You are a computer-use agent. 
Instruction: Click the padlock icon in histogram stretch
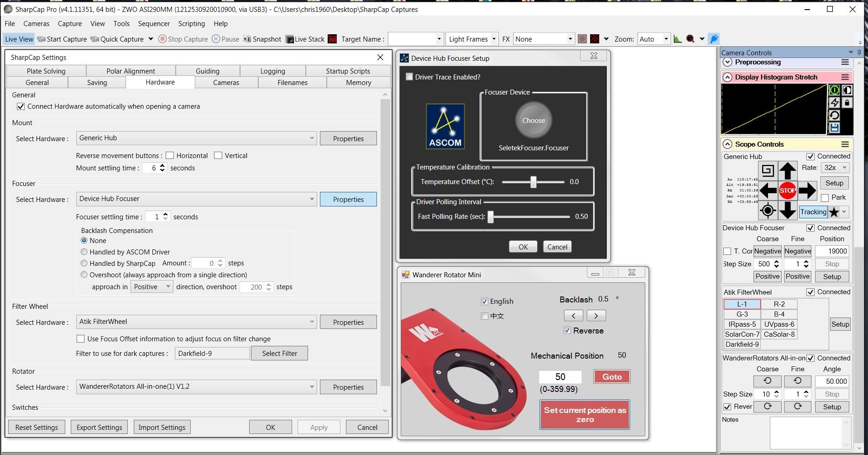[847, 103]
